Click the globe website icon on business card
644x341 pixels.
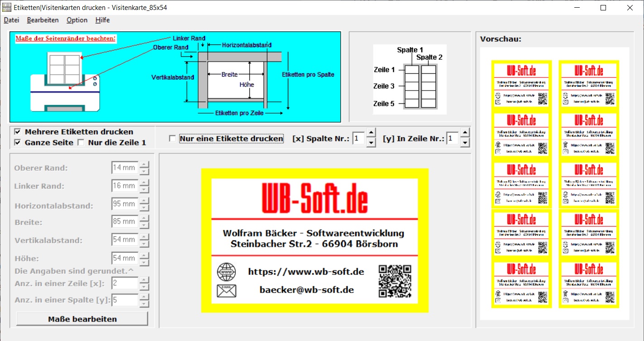pos(227,272)
